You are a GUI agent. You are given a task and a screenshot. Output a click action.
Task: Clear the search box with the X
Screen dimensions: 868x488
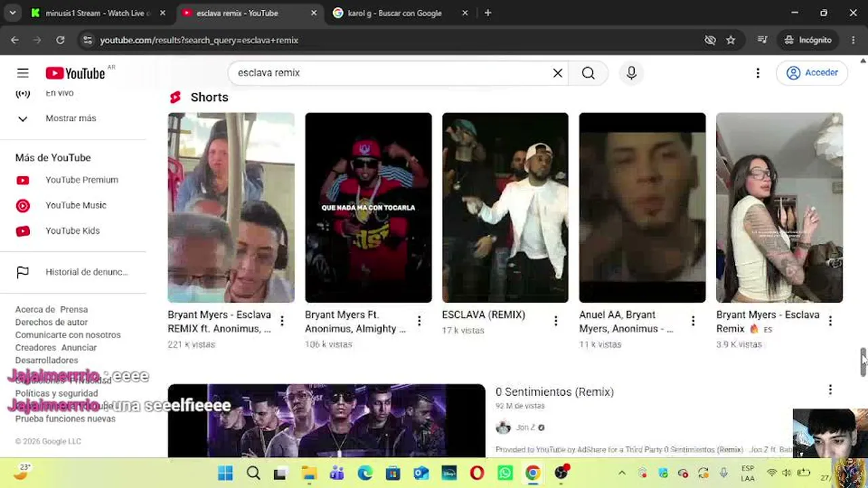point(557,73)
